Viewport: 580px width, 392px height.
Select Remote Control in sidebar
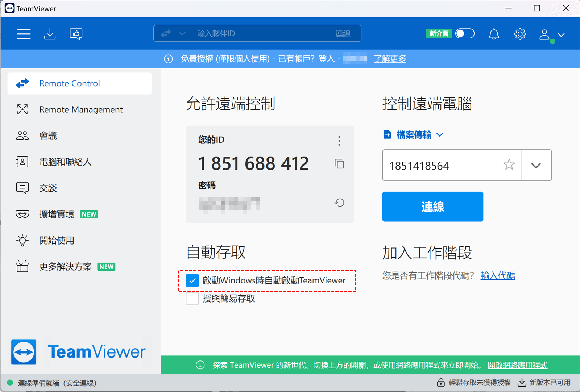80,83
